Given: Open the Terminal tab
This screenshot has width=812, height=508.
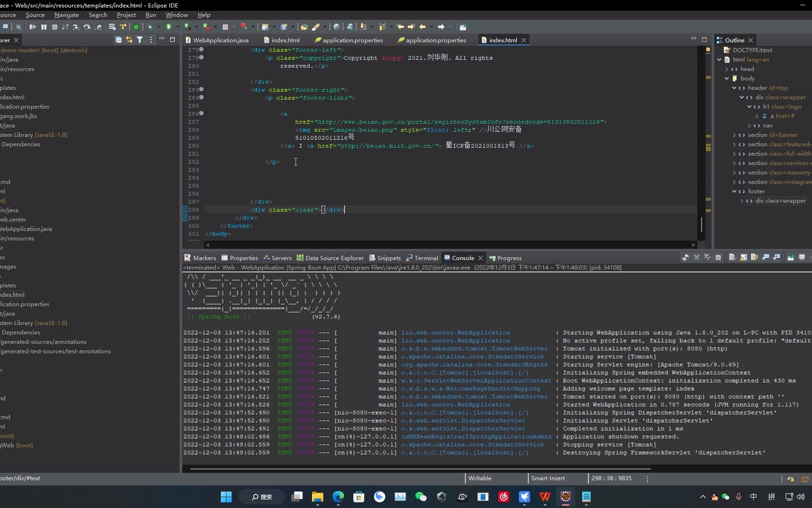Looking at the screenshot, I should pos(422,258).
